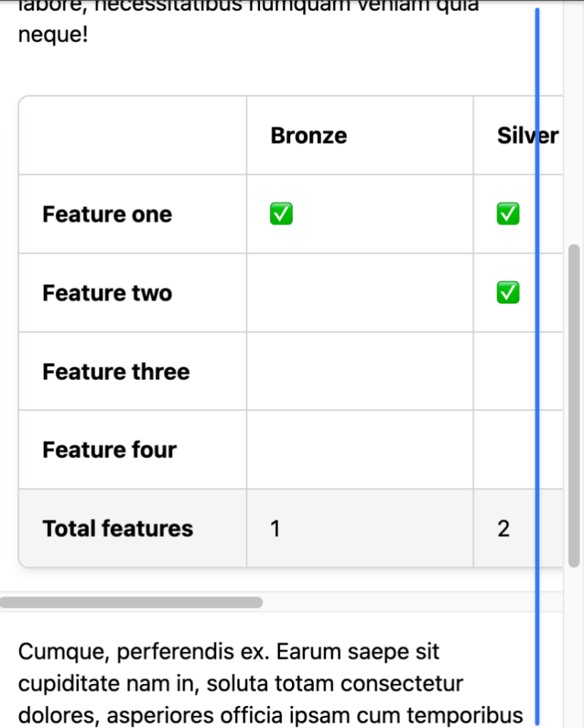Select the Feature two row label
This screenshot has height=728, width=584.
pyautogui.click(x=107, y=293)
